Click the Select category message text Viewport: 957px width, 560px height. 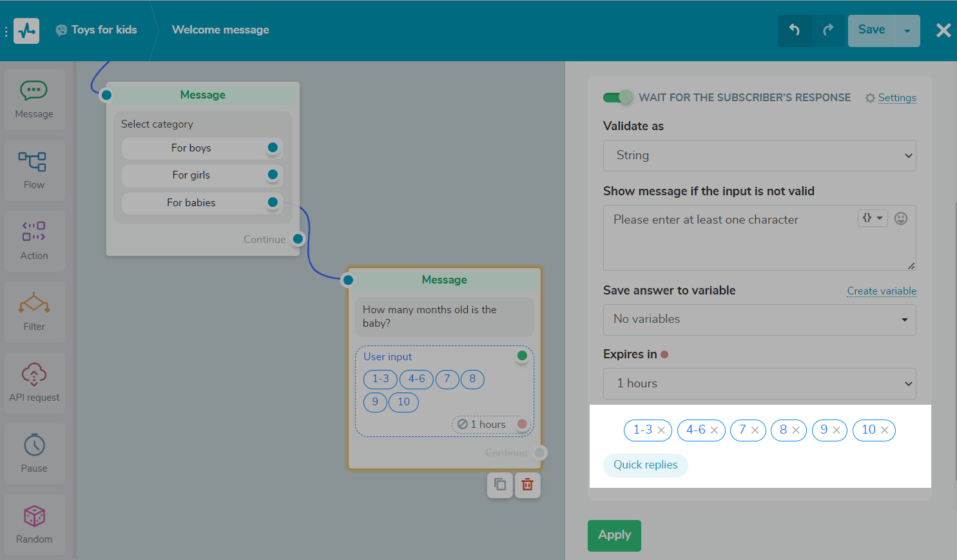tap(157, 124)
